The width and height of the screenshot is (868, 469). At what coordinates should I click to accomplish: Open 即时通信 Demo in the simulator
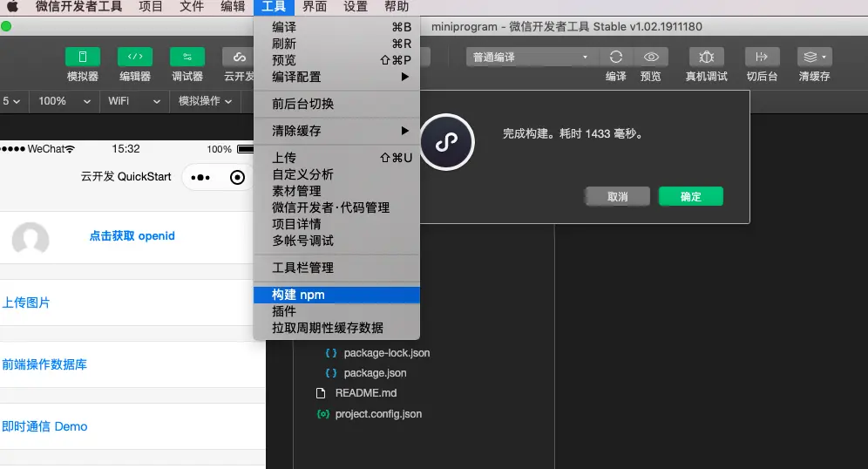click(44, 426)
